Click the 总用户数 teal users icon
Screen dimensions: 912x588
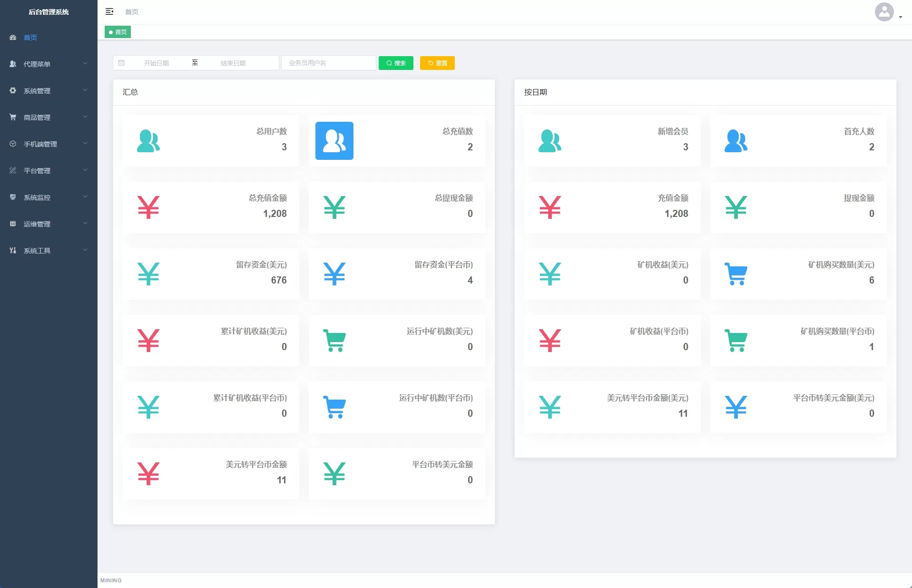pos(148,141)
